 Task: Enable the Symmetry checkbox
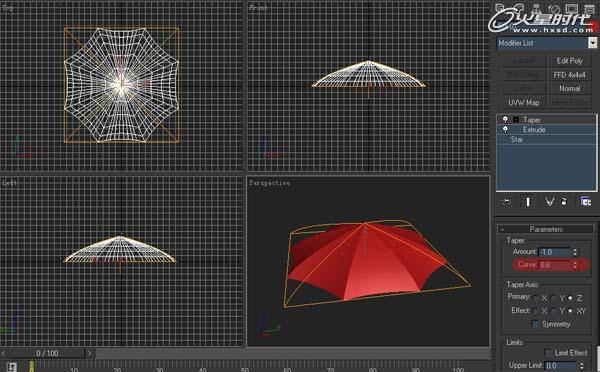[x=535, y=324]
